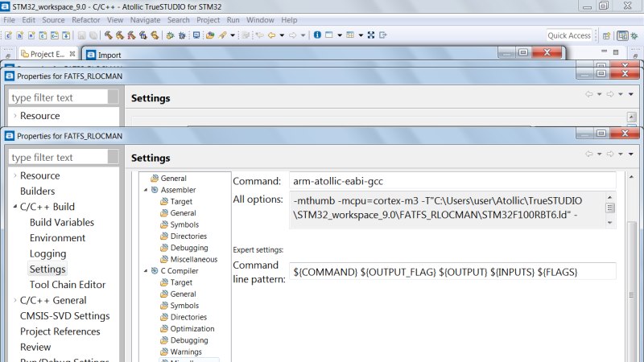Click the hammer Build icon in toolbar
The height and width of the screenshot is (362, 644).
109,35
